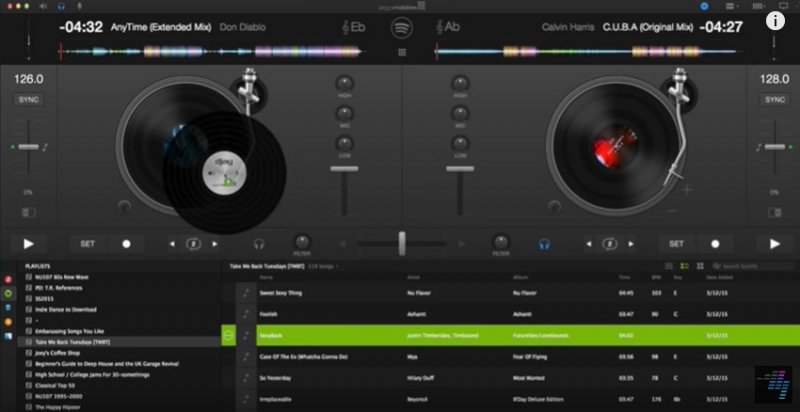This screenshot has height=412, width=800.
Task: Click SET cue button on right deck
Action: pyautogui.click(x=676, y=243)
